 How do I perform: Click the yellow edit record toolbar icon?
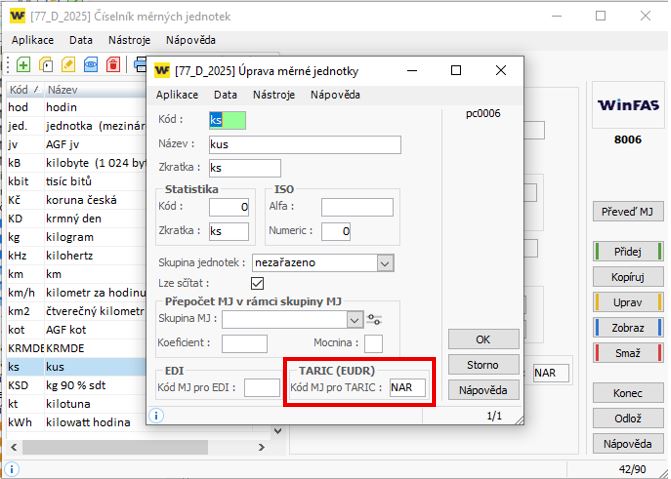[x=69, y=65]
